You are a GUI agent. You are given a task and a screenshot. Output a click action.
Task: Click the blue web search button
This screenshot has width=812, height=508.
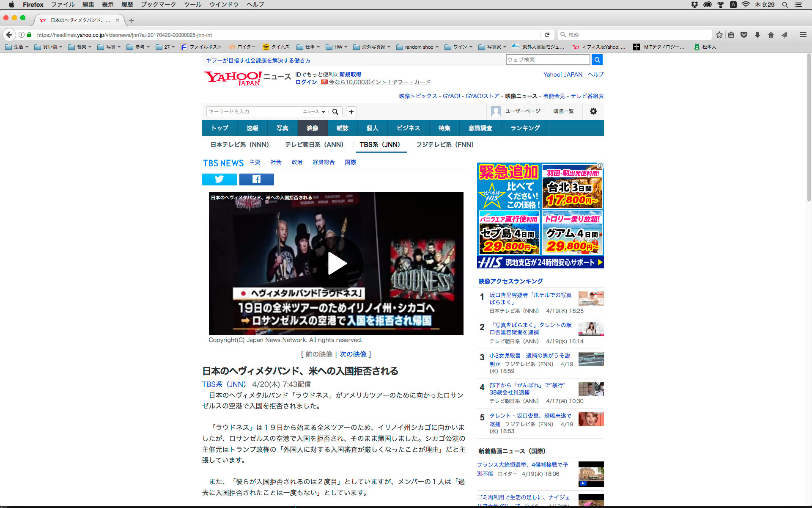(597, 60)
